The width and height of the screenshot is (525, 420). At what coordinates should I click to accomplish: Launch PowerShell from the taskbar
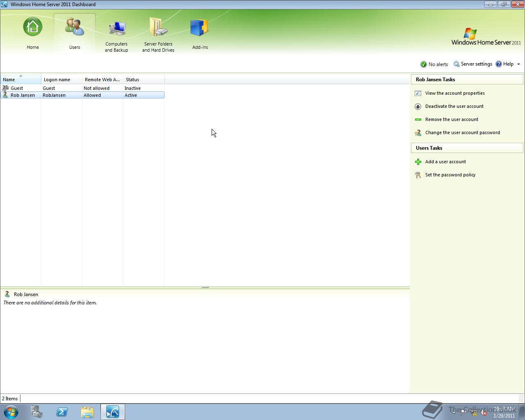click(62, 412)
